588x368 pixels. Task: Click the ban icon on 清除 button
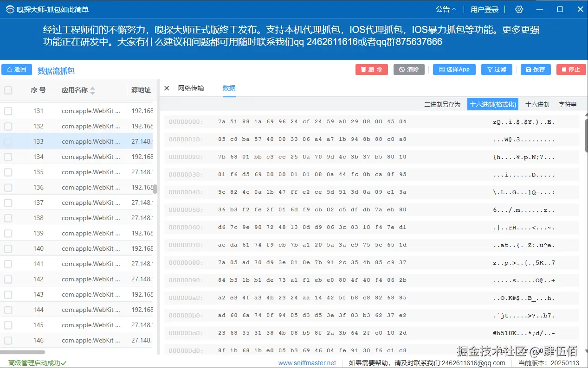tap(401, 70)
